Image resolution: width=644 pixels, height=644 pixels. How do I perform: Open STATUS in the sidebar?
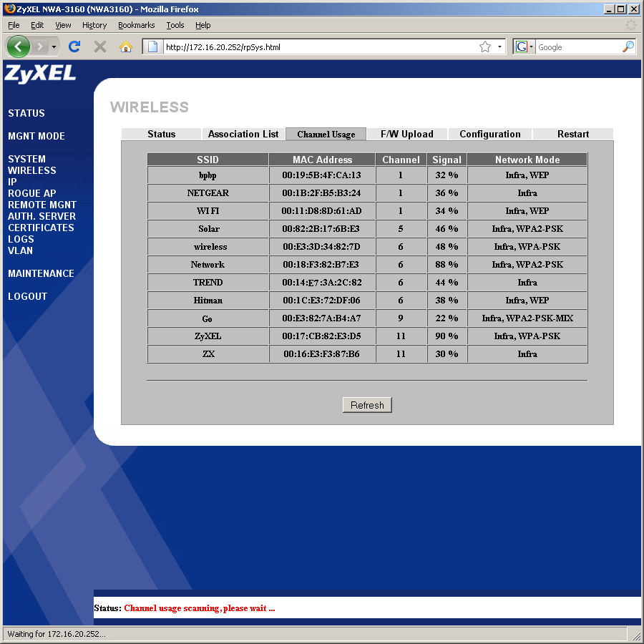coord(26,113)
